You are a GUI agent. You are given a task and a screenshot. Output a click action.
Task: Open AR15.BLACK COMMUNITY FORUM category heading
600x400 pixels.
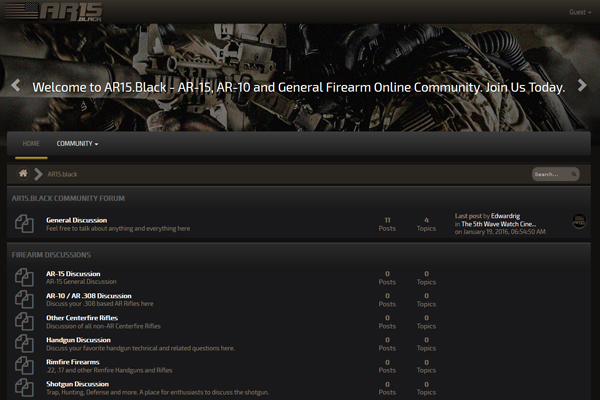click(x=68, y=198)
